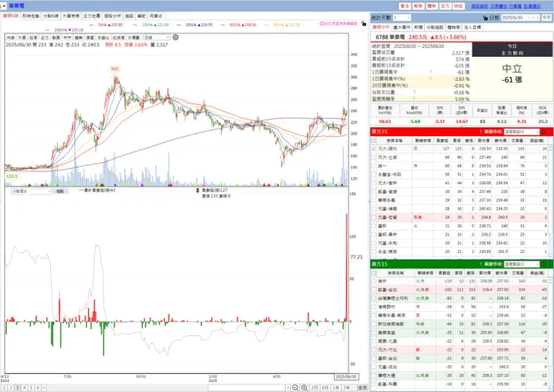The width and height of the screenshot is (554, 392).
Task: Click question mark beside 佔股本比重 row
Action: tap(414, 92)
